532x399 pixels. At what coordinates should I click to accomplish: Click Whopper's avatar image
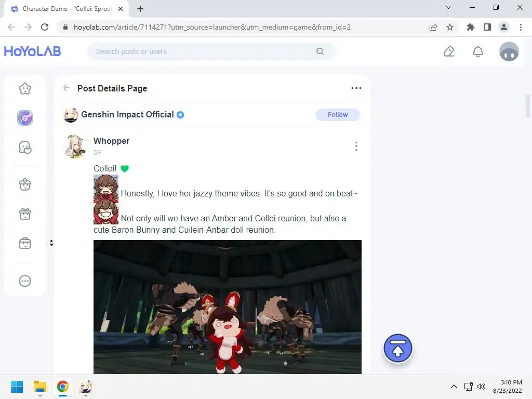point(75,147)
